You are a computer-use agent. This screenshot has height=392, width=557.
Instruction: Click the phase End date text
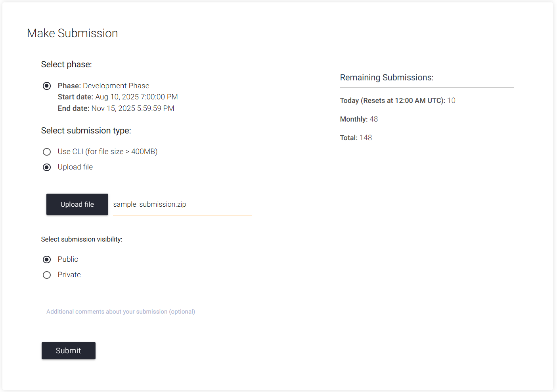116,108
